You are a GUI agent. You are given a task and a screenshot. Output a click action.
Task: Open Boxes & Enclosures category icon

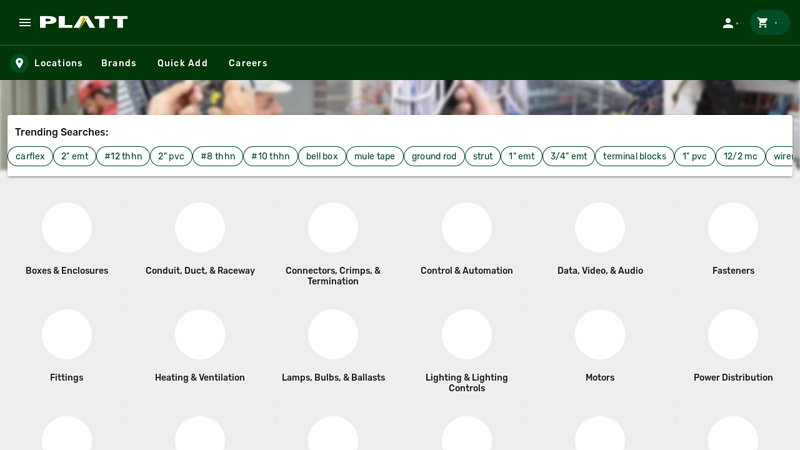[x=67, y=228]
